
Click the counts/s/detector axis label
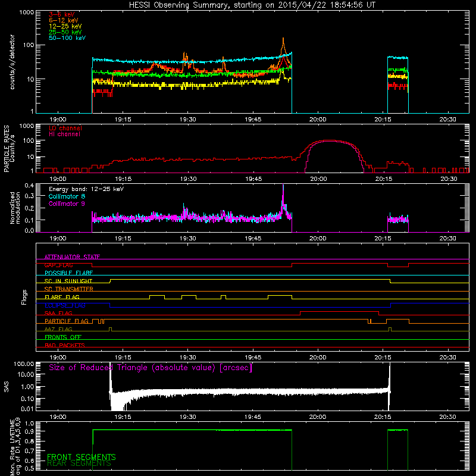coord(12,62)
